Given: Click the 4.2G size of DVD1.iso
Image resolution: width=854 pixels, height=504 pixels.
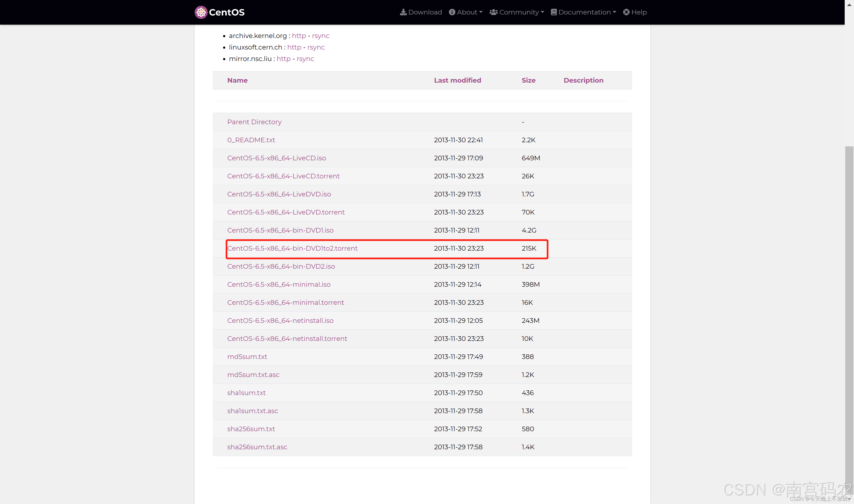Looking at the screenshot, I should tap(529, 230).
